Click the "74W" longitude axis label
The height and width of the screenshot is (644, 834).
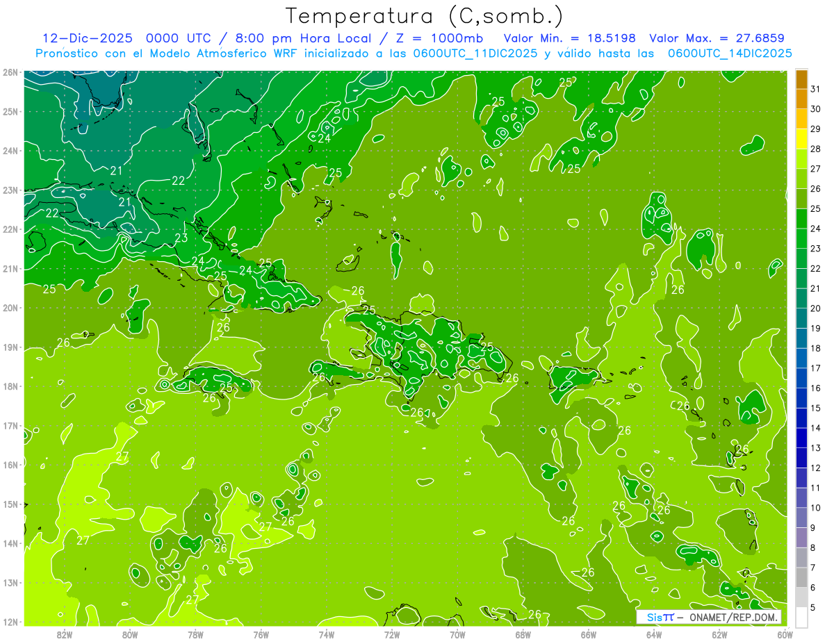[327, 634]
